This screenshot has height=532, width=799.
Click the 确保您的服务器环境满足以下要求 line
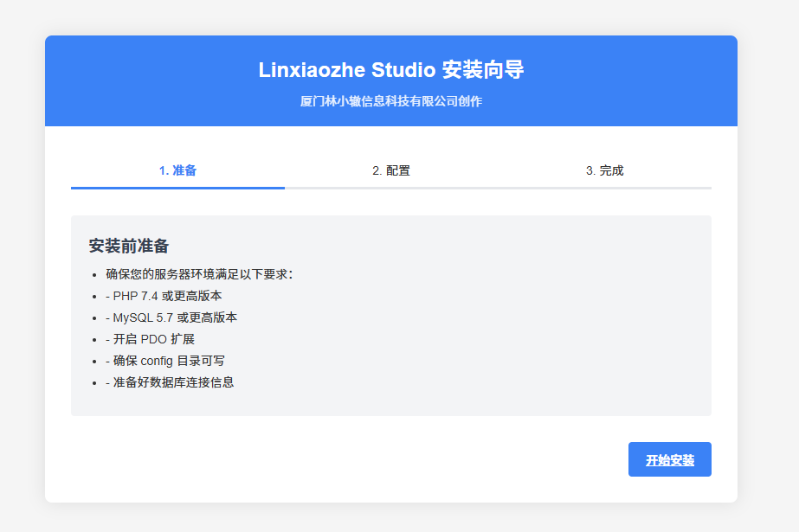199,274
